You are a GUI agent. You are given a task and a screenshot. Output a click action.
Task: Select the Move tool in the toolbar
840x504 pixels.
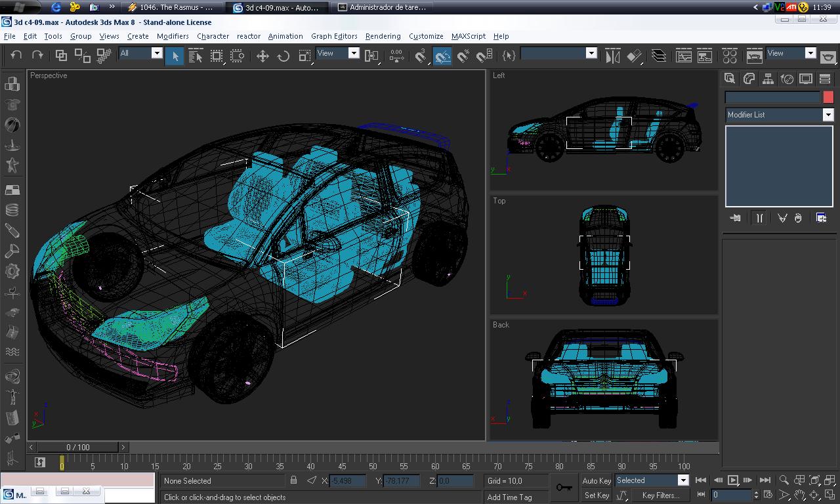click(262, 56)
